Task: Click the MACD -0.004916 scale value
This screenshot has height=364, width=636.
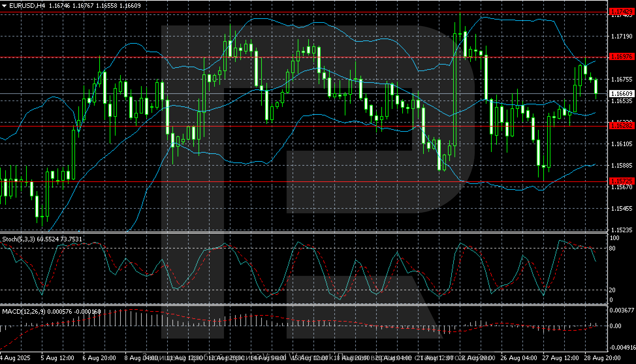Action: pyautogui.click(x=622, y=347)
